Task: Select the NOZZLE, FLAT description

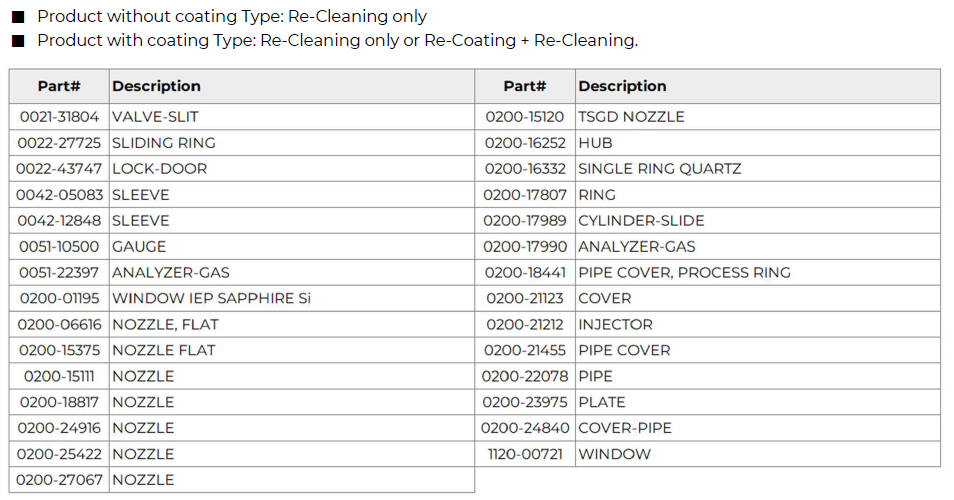Action: [x=165, y=325]
